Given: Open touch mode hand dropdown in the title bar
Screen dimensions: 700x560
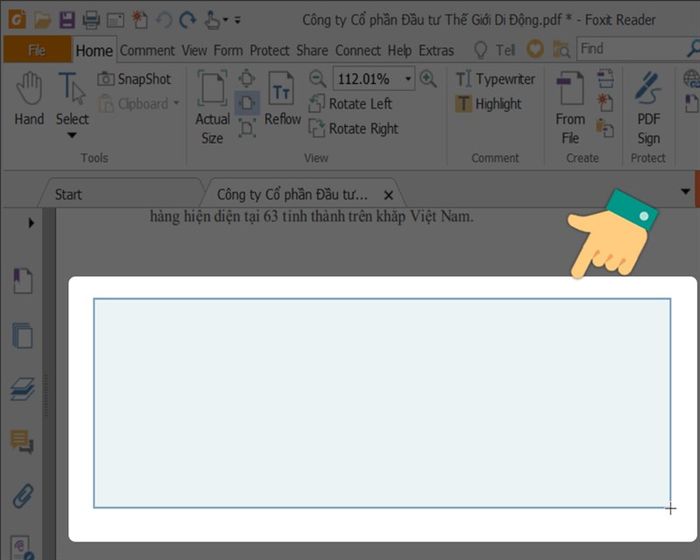Looking at the screenshot, I should pos(216,20).
